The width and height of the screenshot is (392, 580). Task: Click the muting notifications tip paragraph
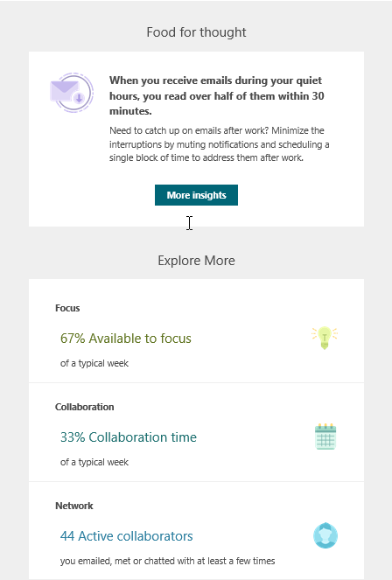[220, 144]
